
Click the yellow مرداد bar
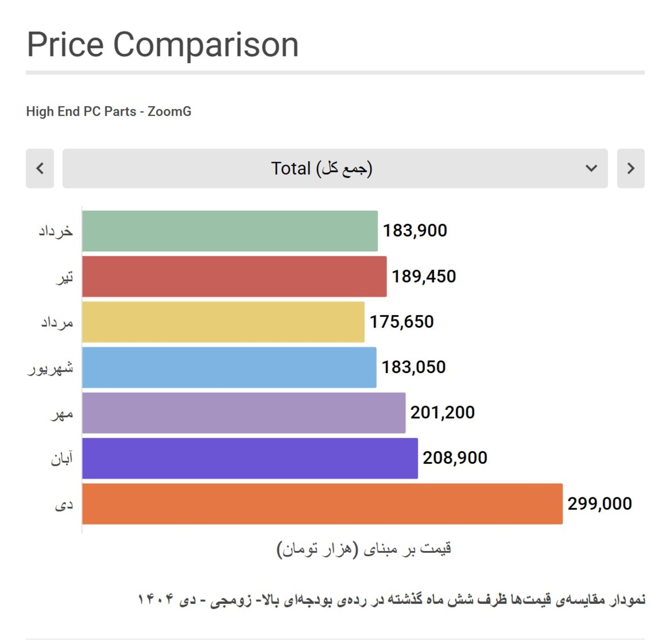click(x=220, y=321)
